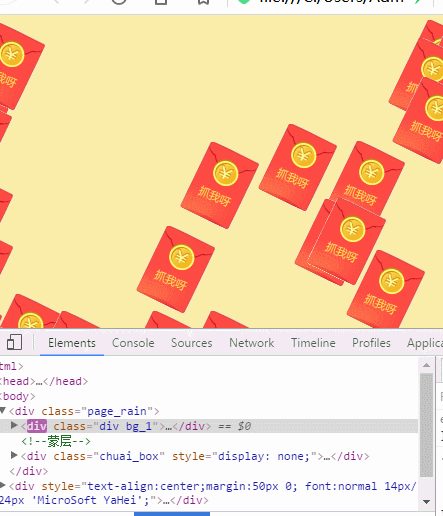Image resolution: width=443 pixels, height=516 pixels.
Task: Open the Profiles tab
Action: (371, 343)
